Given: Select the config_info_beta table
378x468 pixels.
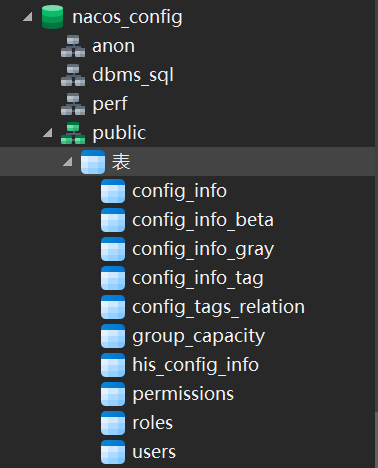Looking at the screenshot, I should pos(203,220).
